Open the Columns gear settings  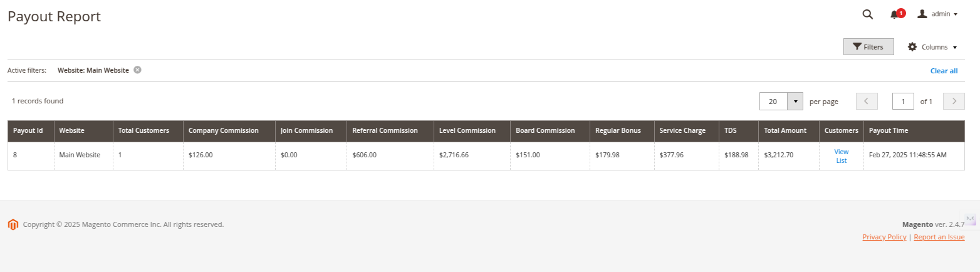[x=912, y=47]
